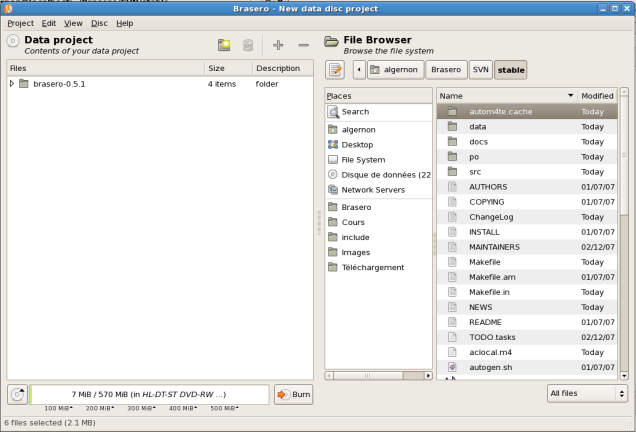Select Disque de données disc in Places
The width and height of the screenshot is (636, 432).
(378, 175)
